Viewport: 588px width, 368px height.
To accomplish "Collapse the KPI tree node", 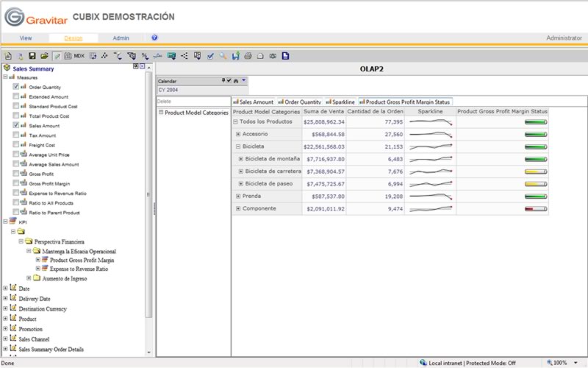I will (5, 222).
